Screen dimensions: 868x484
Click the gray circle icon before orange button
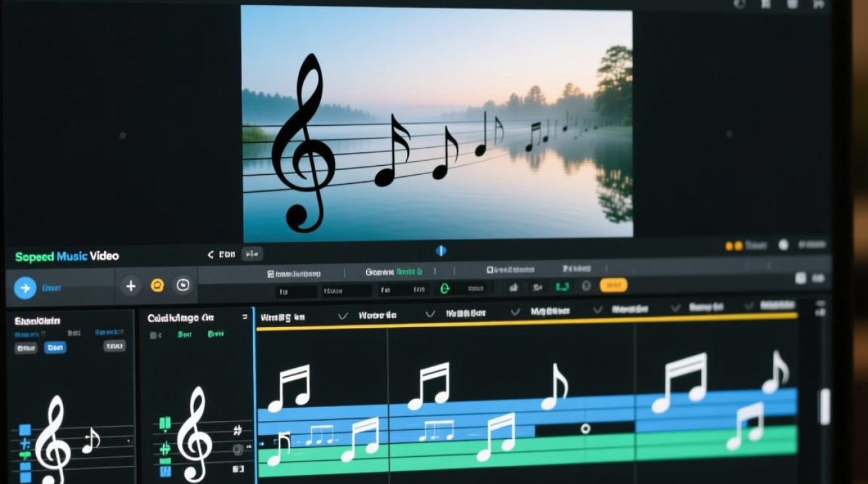tap(586, 286)
